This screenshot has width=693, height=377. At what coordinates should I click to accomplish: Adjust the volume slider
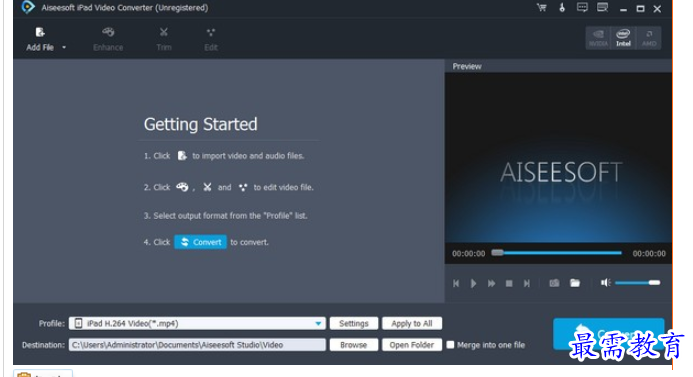pos(637,282)
